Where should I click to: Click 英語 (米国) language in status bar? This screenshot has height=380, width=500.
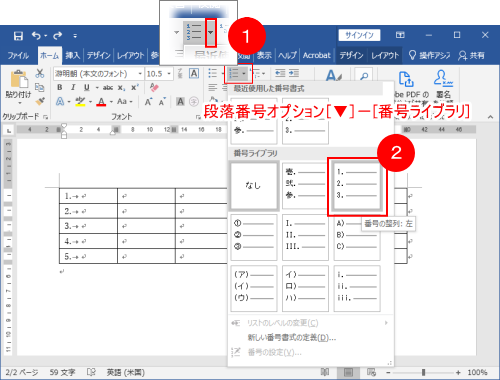tap(125, 372)
